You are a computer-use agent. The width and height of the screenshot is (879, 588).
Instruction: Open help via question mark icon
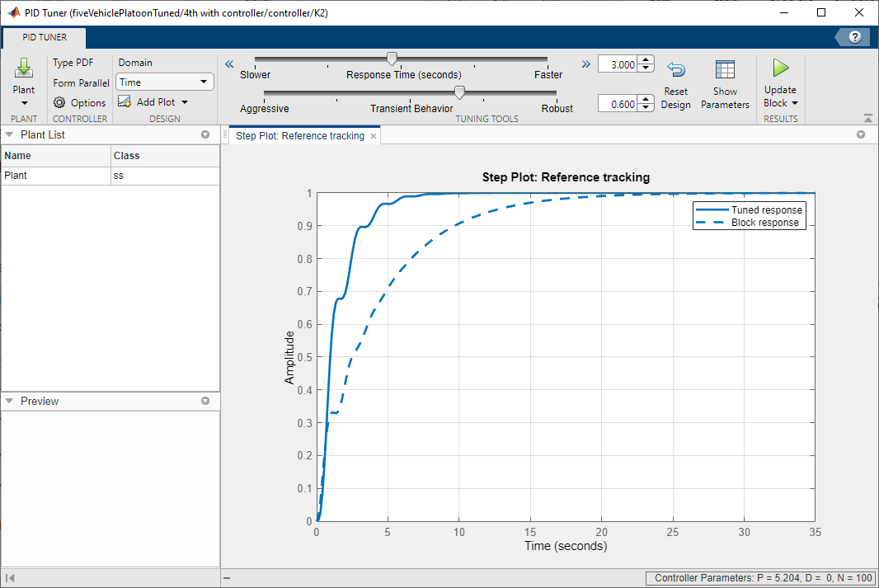tap(855, 37)
